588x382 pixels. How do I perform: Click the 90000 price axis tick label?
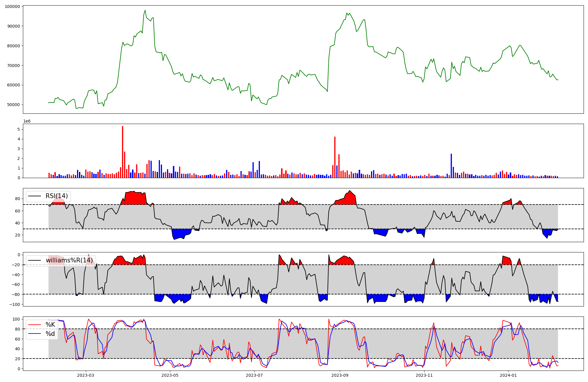(14, 26)
